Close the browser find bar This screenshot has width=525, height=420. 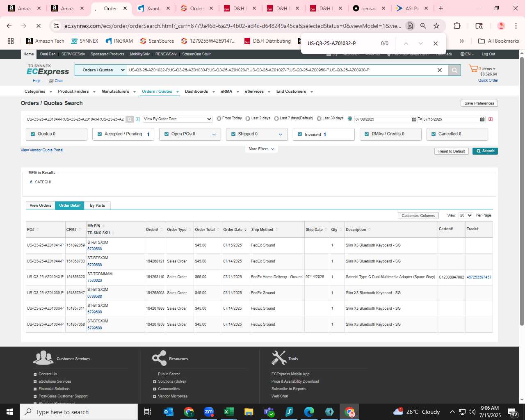(436, 43)
